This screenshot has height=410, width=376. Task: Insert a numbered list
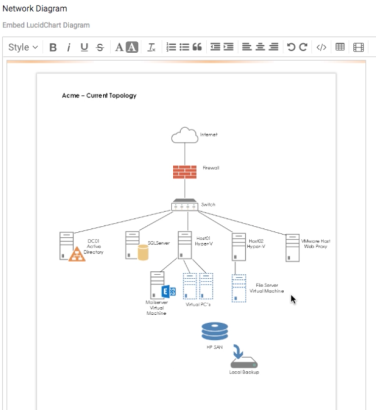point(171,47)
